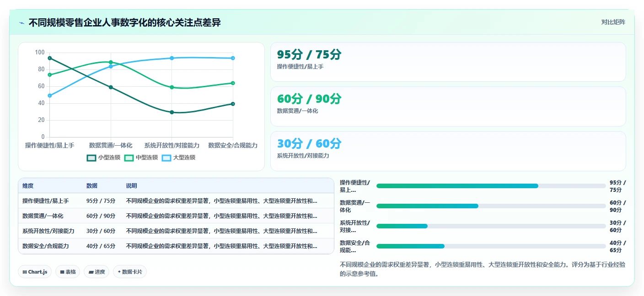Click progress value 30分 / 60分
Viewport: 644px width, 296px height.
tap(617, 226)
